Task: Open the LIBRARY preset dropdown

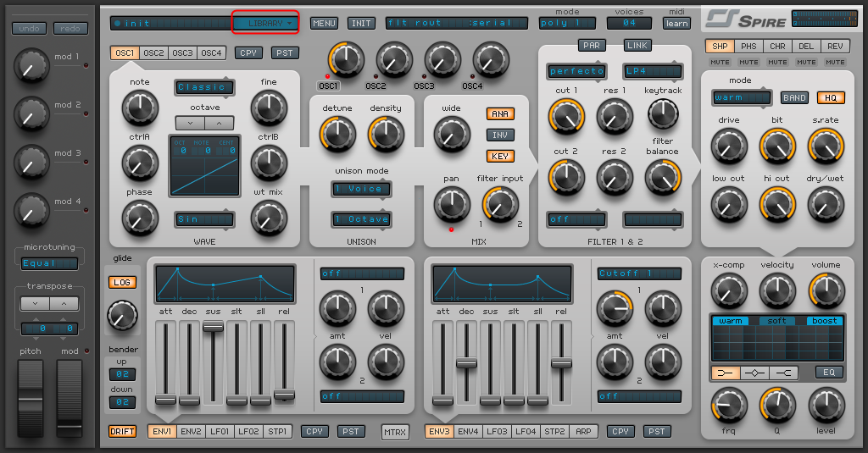Action: click(266, 23)
